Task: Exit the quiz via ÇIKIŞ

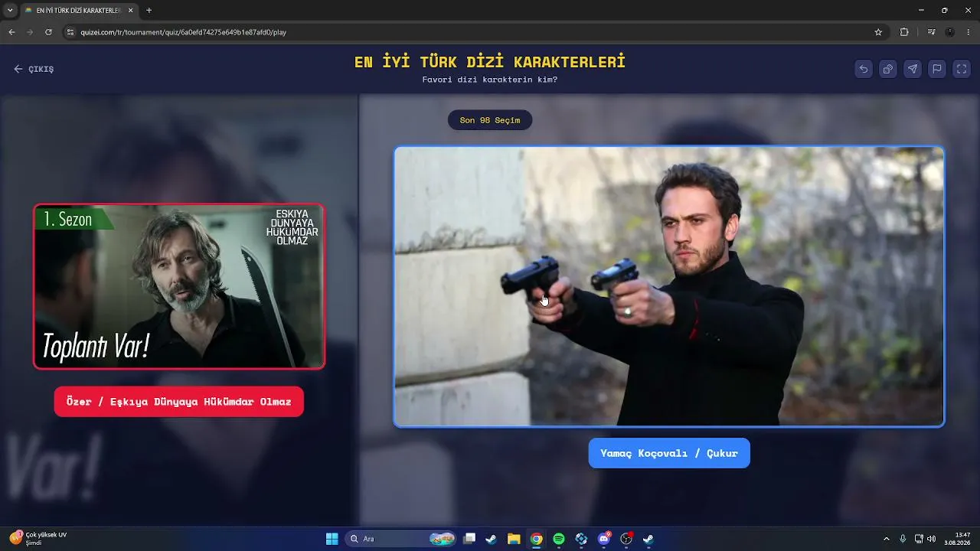Action: (x=34, y=69)
